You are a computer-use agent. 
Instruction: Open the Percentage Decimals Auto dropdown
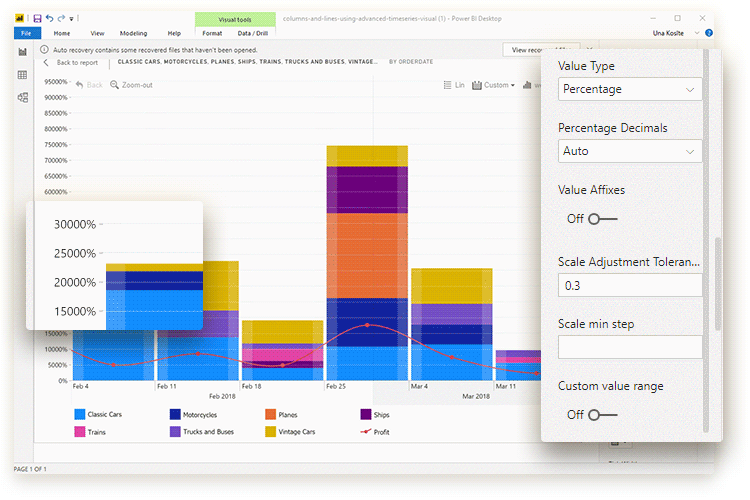point(630,151)
